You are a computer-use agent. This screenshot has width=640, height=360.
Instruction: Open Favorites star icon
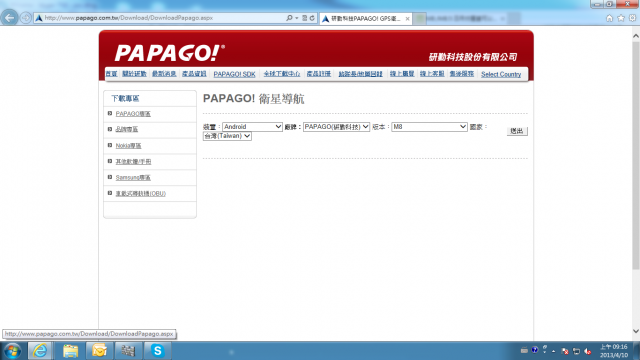(621, 18)
